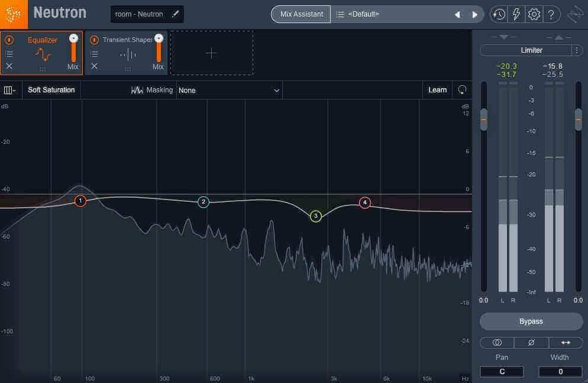Click the input peak value -20.3
The width and height of the screenshot is (588, 383).
click(506, 66)
